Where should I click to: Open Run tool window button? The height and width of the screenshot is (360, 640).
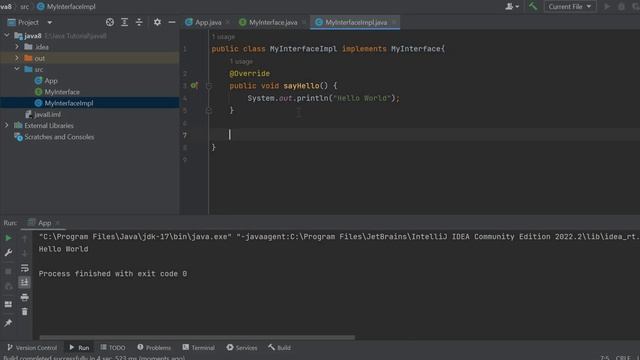click(79, 348)
